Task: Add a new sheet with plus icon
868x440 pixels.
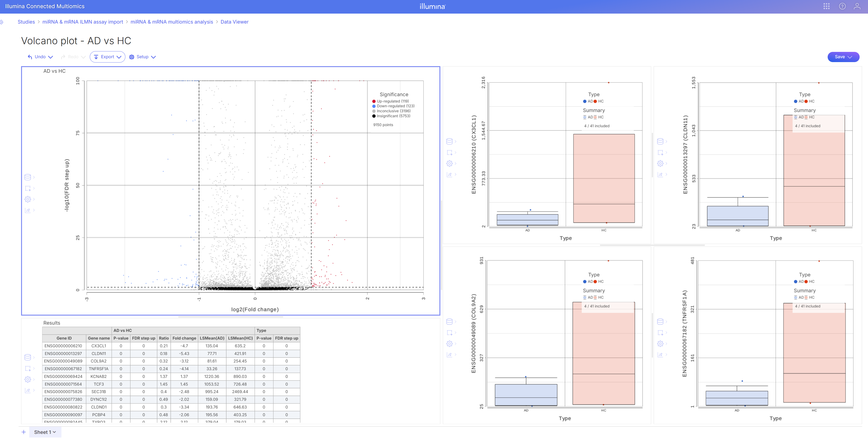Action: point(24,432)
